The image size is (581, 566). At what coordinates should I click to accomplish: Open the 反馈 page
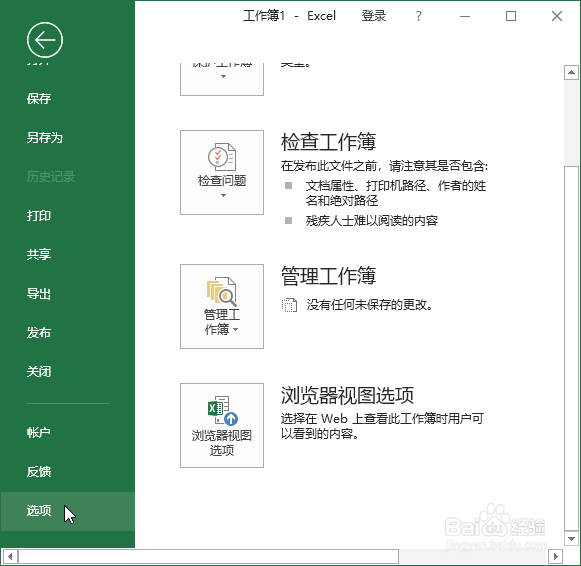[39, 472]
